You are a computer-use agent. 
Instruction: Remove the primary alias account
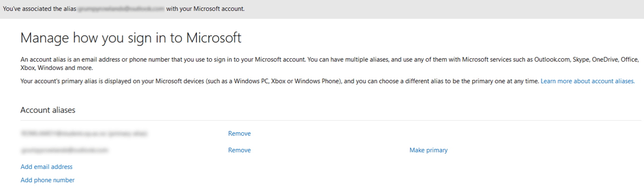(239, 134)
